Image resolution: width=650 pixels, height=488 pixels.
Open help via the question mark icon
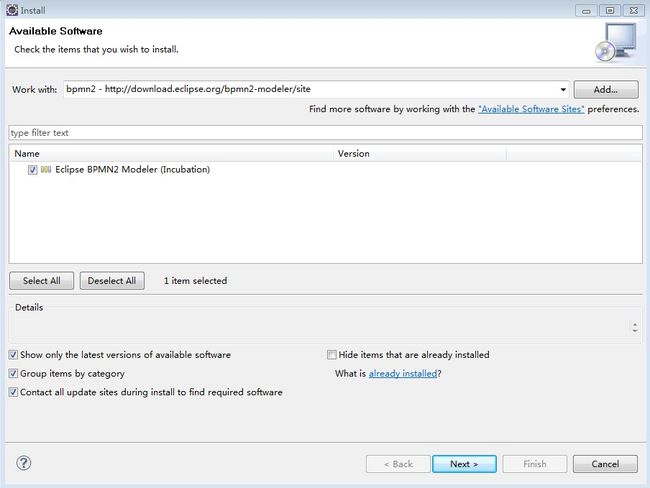point(24,463)
